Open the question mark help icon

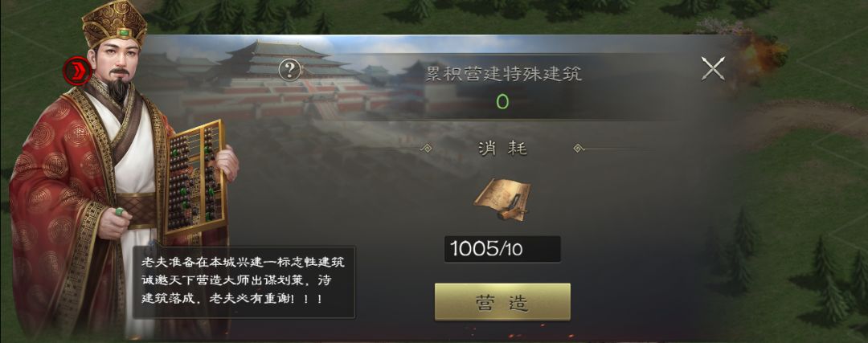(x=290, y=70)
